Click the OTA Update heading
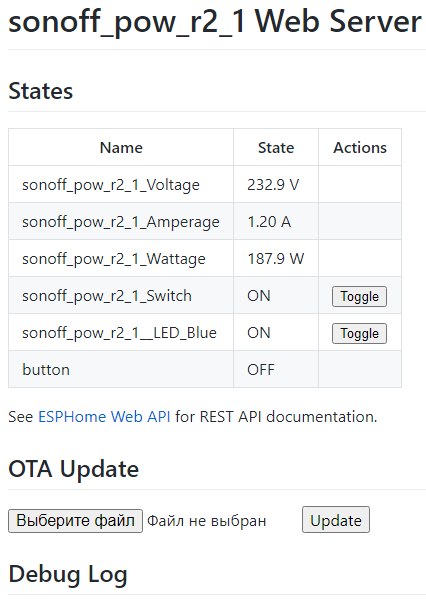426x603 pixels. [x=73, y=469]
